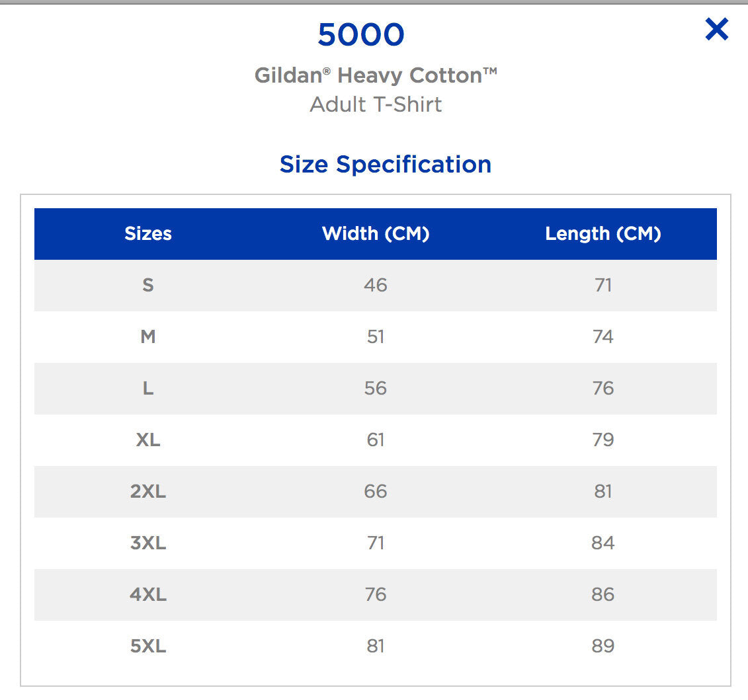Select the L size row label
Viewport: 748px width, 700px height.
(x=148, y=388)
